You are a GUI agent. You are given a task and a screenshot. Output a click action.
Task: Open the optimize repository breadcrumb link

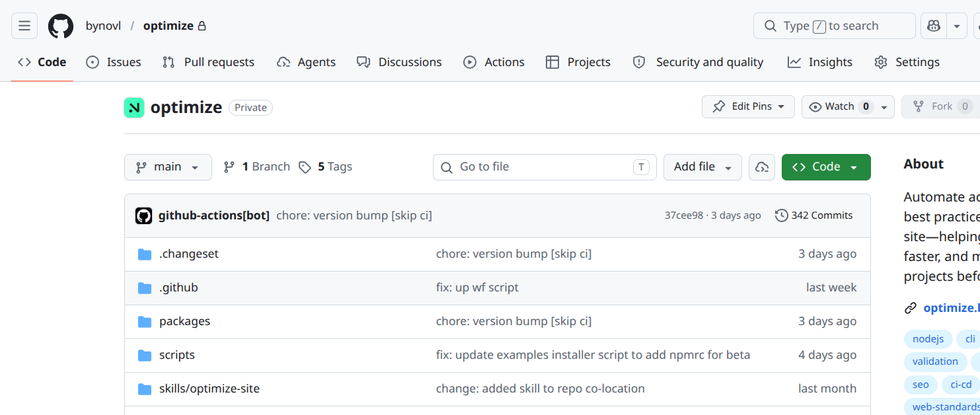click(x=168, y=26)
